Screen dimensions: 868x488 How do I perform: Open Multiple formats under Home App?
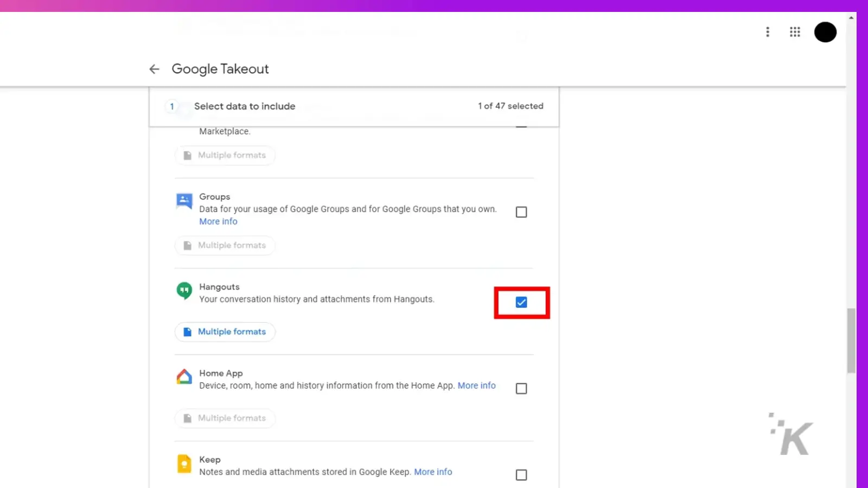pyautogui.click(x=225, y=418)
